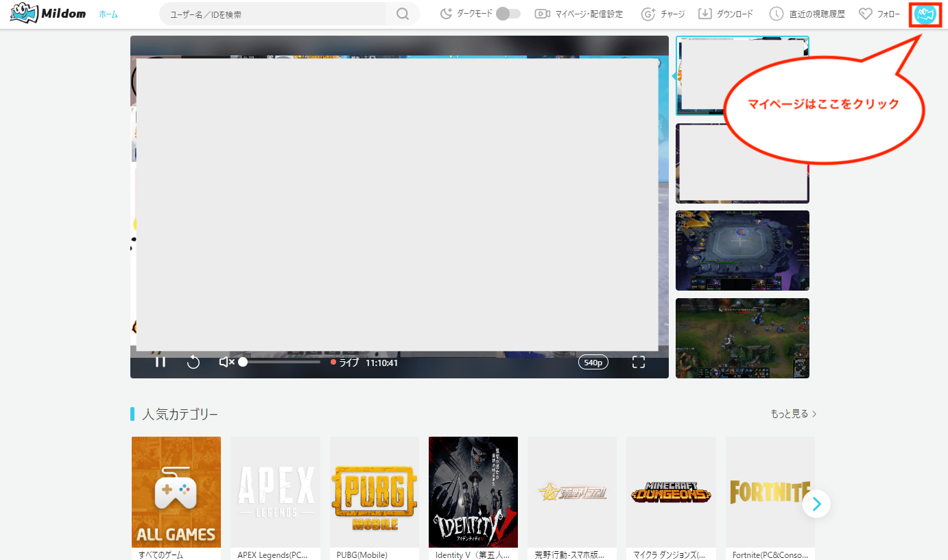Open the PUBG Mobile category
Viewport: 948px width, 560px height.
point(375,492)
